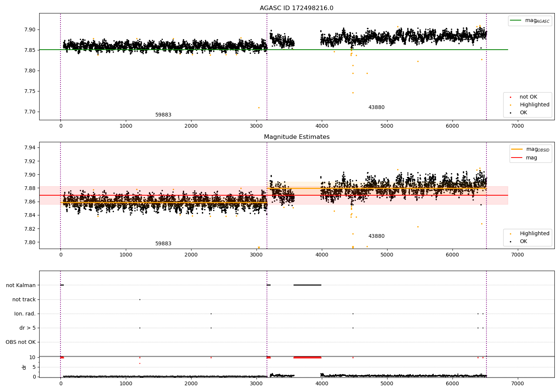This screenshot has height=392, width=560.
Task: Click the 4000 x-tick of Magnitude Estimates plot
Action: 322,255
